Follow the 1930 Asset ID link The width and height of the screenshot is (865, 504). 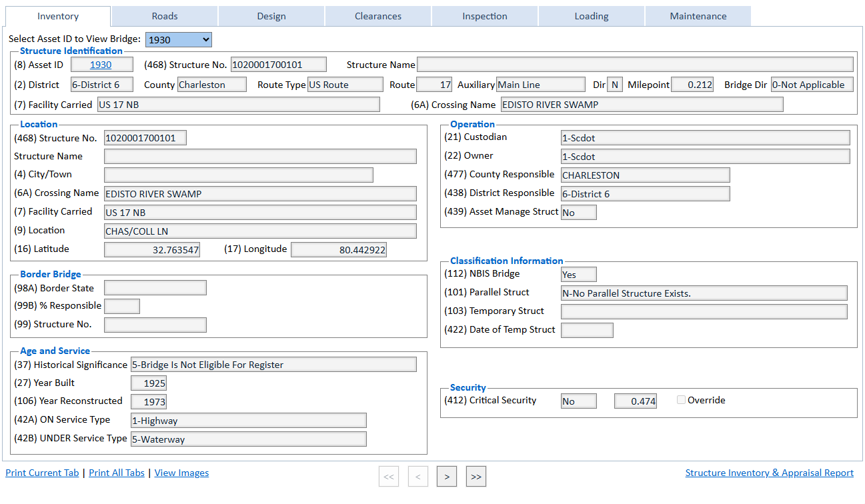pos(101,65)
